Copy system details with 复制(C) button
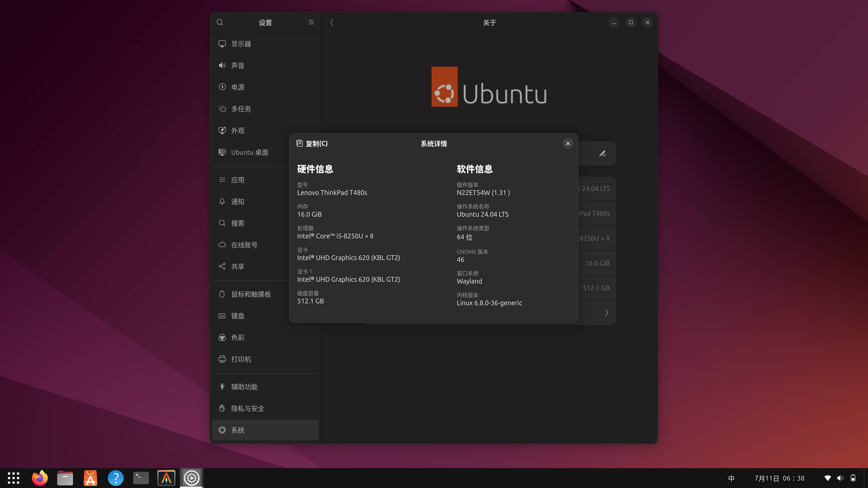The height and width of the screenshot is (488, 868). click(x=312, y=144)
